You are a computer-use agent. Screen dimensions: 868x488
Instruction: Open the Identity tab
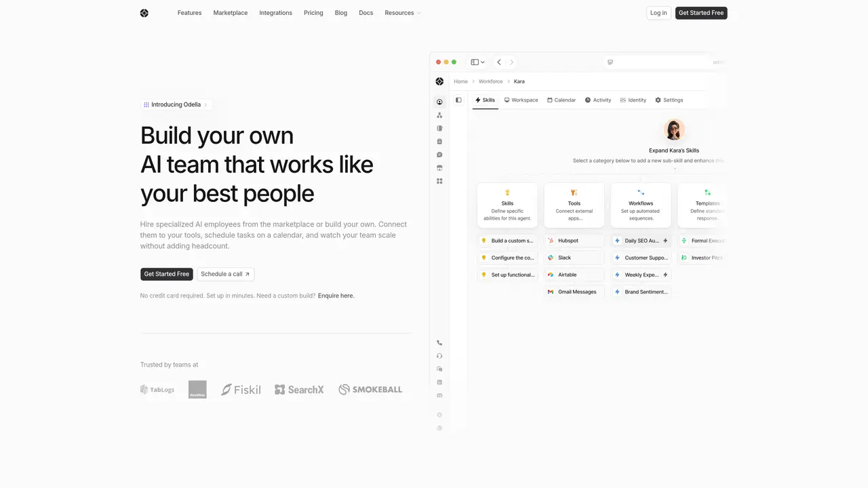point(633,100)
